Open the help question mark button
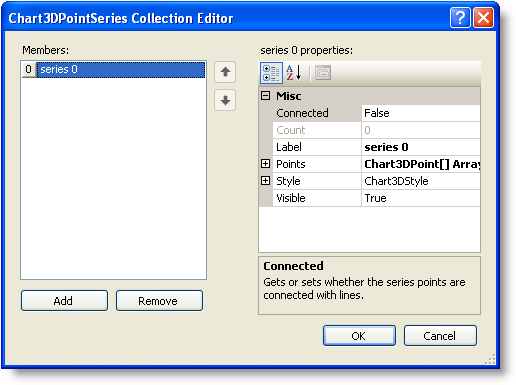This screenshot has width=516, height=385. pyautogui.click(x=460, y=18)
